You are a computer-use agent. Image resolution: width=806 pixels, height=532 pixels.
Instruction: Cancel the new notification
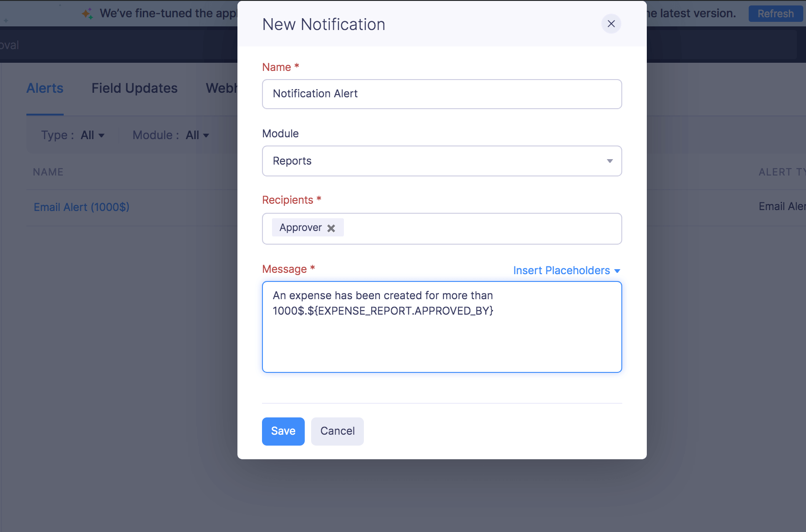[x=337, y=431]
